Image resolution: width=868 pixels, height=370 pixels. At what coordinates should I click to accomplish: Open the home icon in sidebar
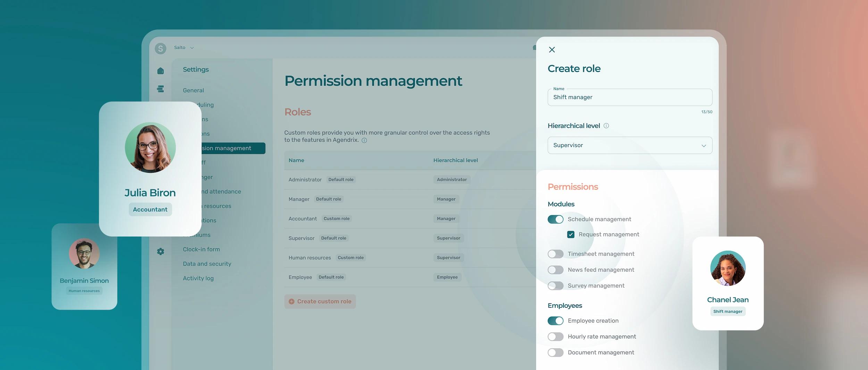[x=160, y=71]
